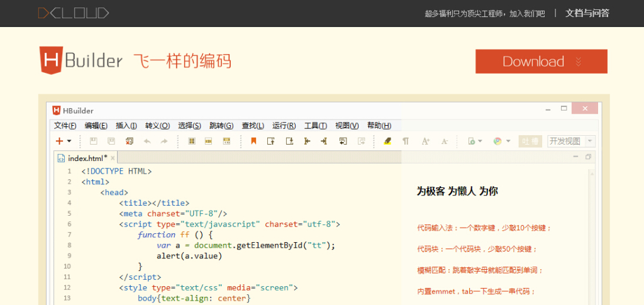Open the 查找(L) menu

pos(253,126)
